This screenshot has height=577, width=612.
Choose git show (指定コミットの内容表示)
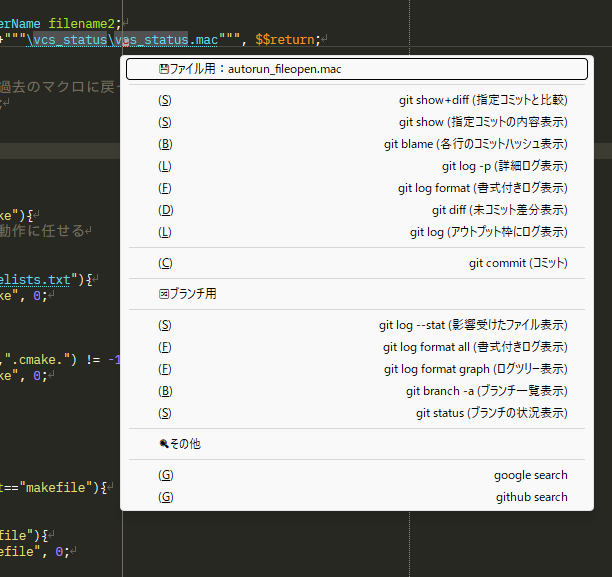coord(357,122)
